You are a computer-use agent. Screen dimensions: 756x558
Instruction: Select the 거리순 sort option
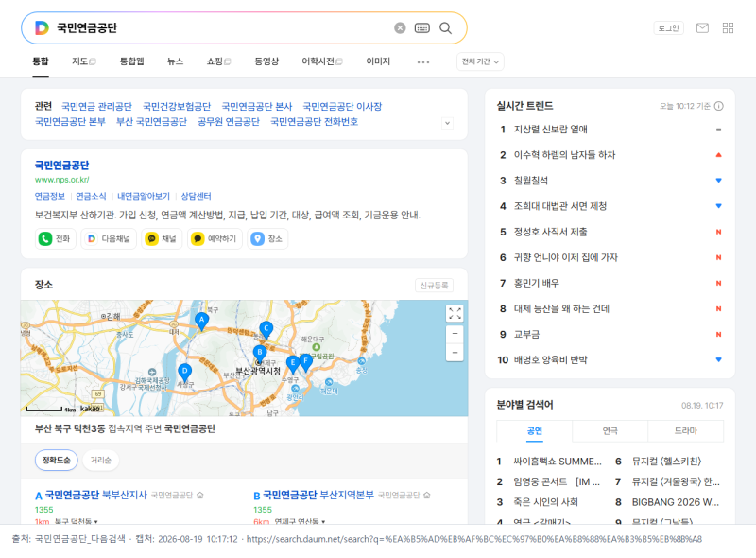point(101,461)
